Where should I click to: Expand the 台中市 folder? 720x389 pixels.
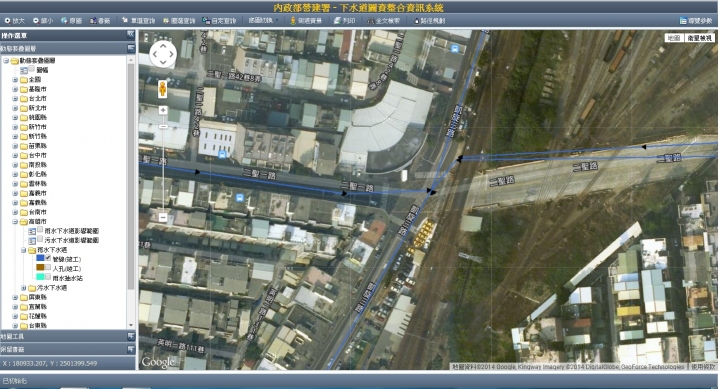pos(16,155)
